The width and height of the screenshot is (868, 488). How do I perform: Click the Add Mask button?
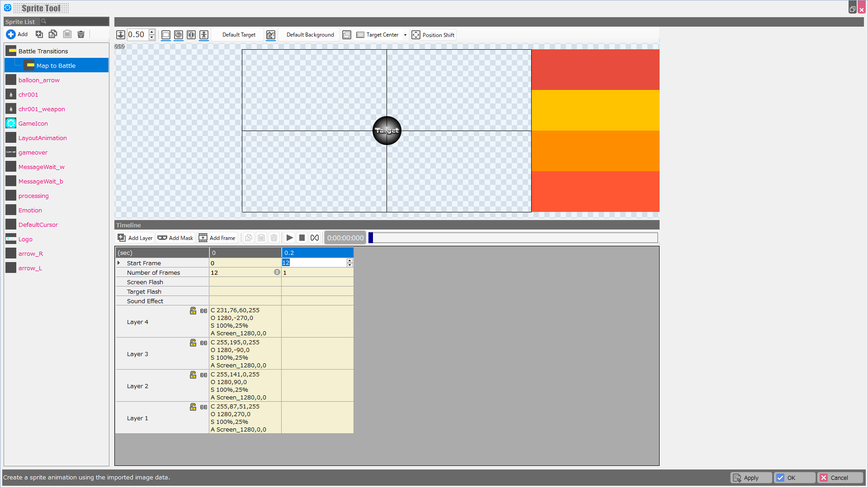[x=175, y=238]
